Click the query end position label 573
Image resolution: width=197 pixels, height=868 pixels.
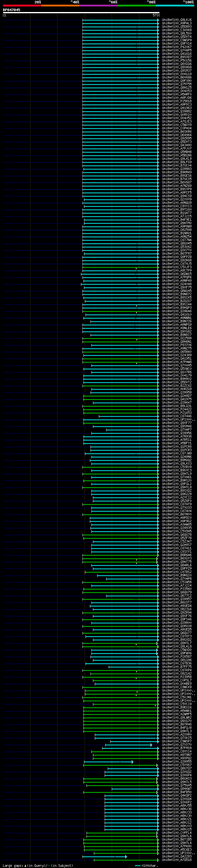155,15
